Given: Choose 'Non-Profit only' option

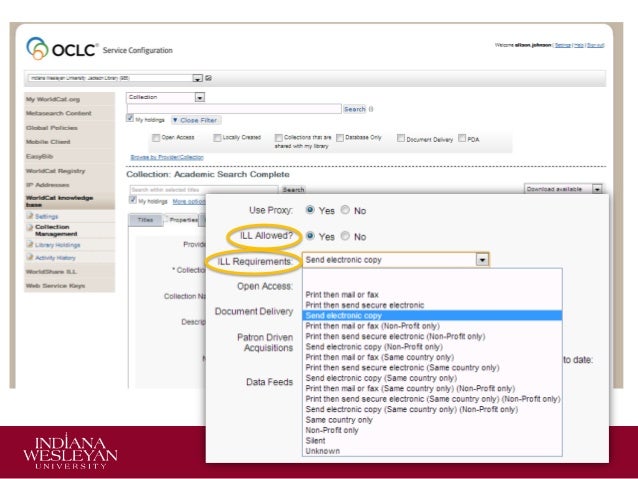Looking at the screenshot, I should 332,430.
